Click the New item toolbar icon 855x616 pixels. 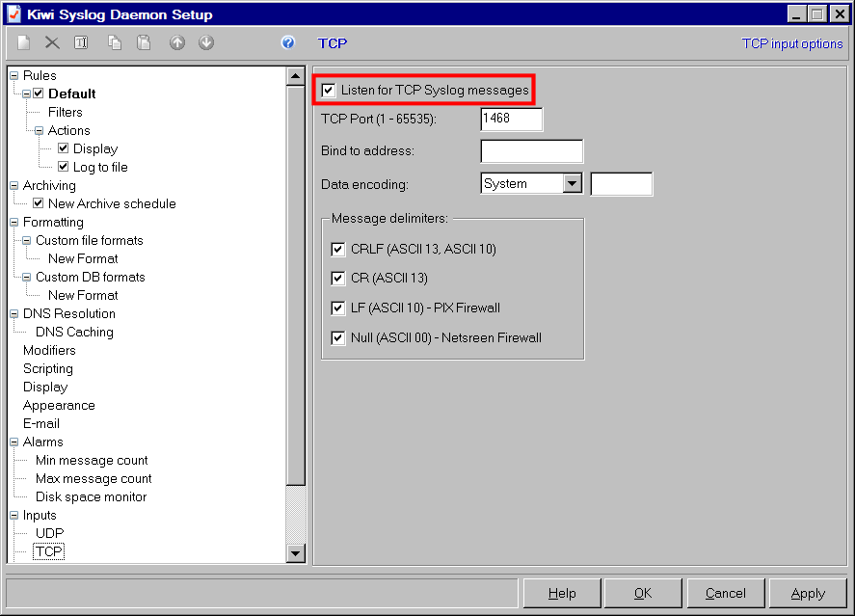[23, 42]
